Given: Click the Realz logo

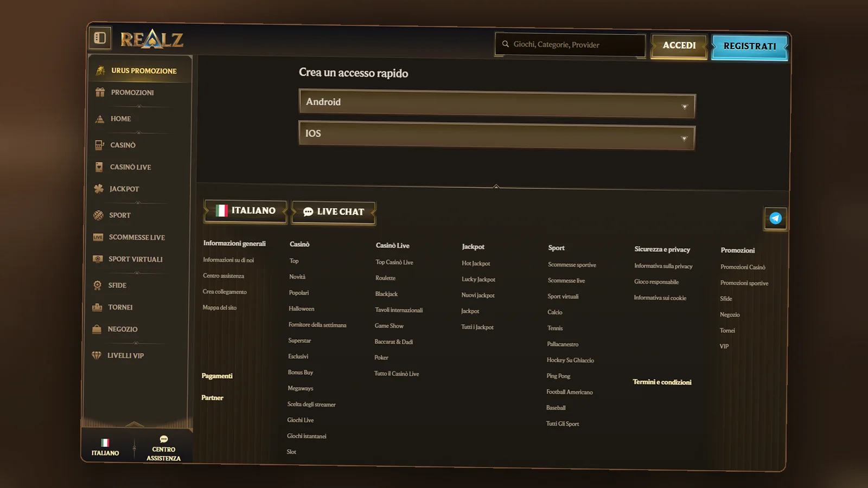Looking at the screenshot, I should 151,39.
